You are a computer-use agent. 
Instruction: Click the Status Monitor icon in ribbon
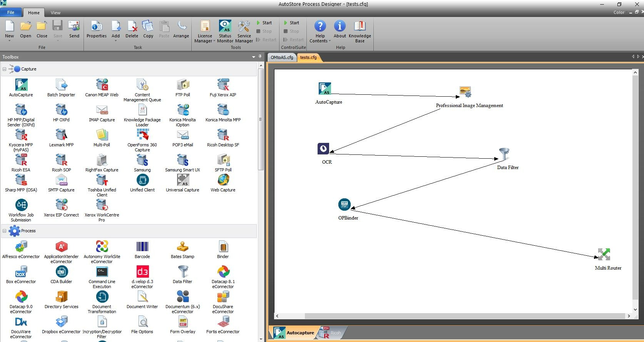point(225,27)
